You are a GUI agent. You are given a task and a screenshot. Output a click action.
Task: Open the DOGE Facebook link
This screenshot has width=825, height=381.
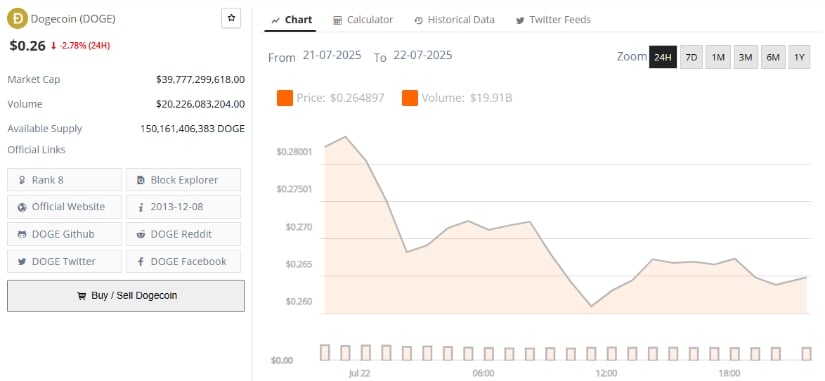(x=183, y=261)
